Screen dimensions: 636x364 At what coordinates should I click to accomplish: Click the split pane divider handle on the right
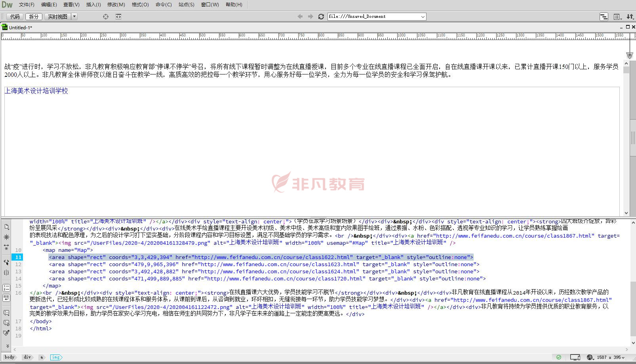coord(633,138)
